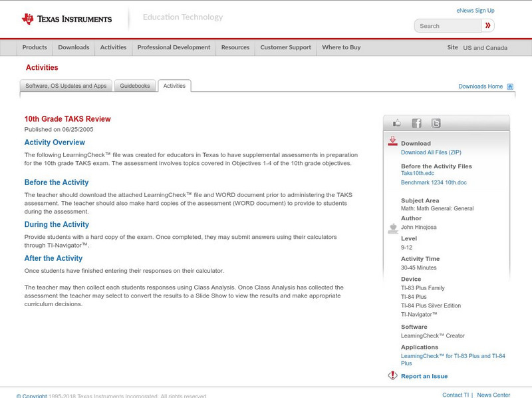Open the Benchmark 1234 10th.doc link

tap(434, 182)
